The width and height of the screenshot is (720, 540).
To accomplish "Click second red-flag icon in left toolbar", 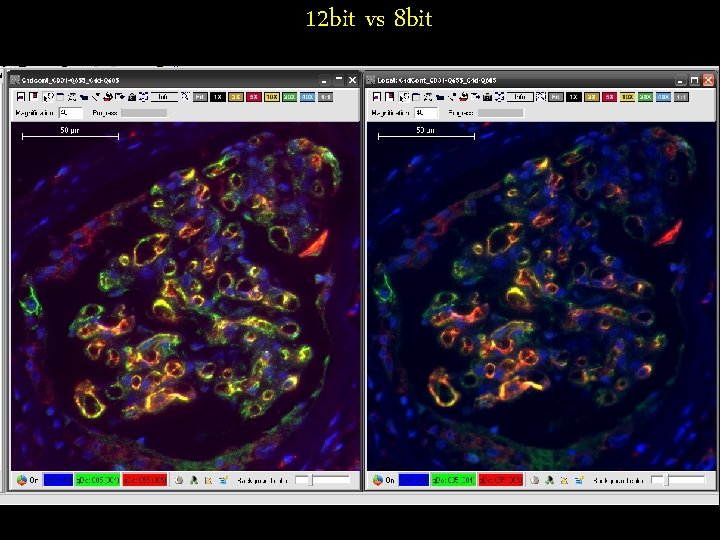I will (33, 97).
